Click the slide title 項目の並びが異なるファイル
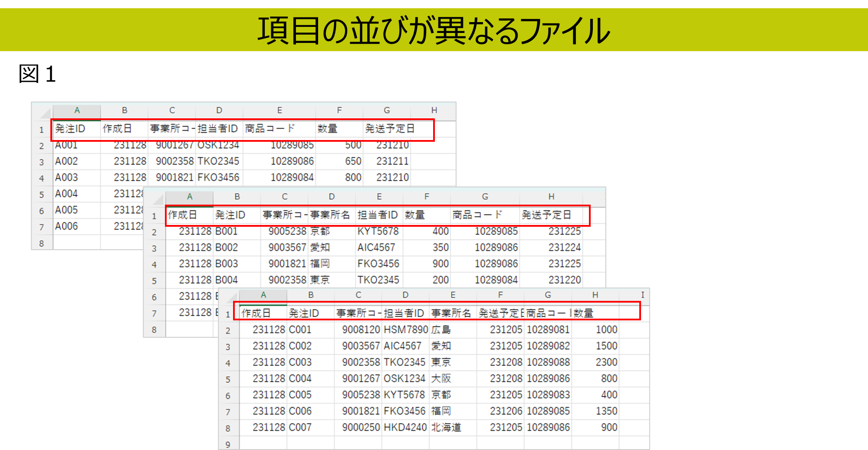This screenshot has height=450, width=868. 434,30
